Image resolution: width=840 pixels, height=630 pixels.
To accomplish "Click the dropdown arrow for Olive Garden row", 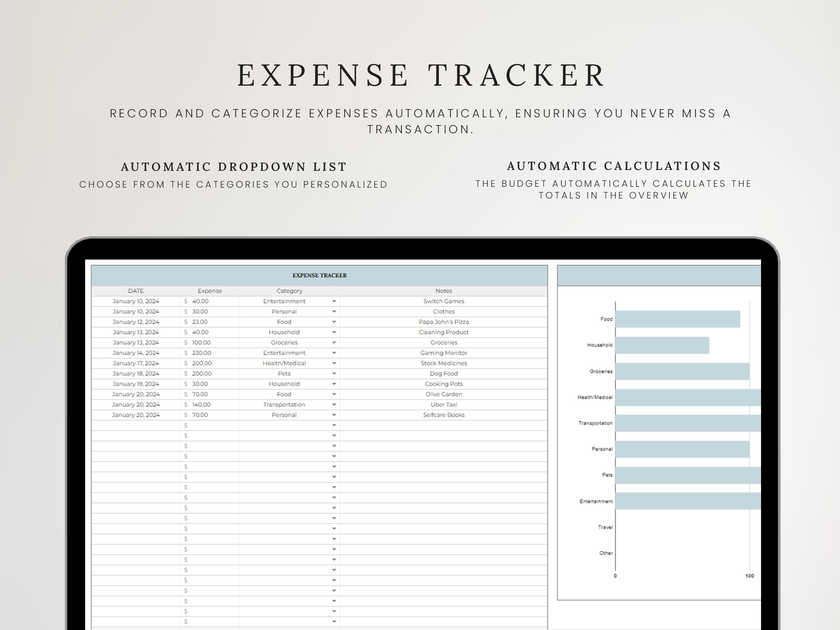I will (x=334, y=394).
